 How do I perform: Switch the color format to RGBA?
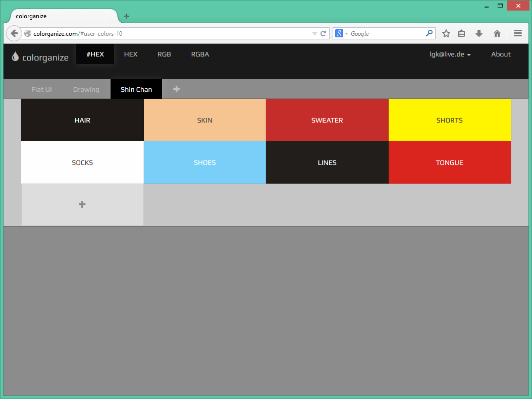pyautogui.click(x=200, y=54)
